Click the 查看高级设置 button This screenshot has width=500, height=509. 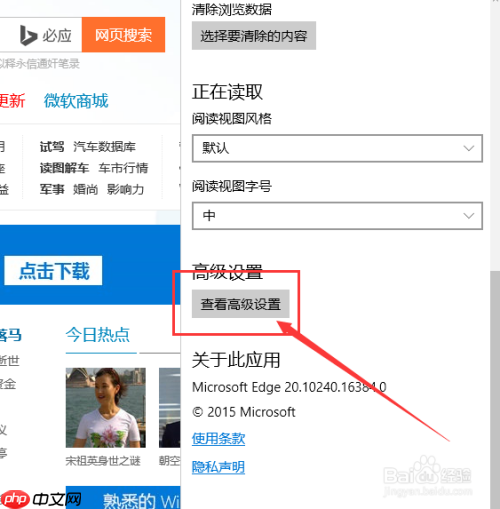pos(241,304)
